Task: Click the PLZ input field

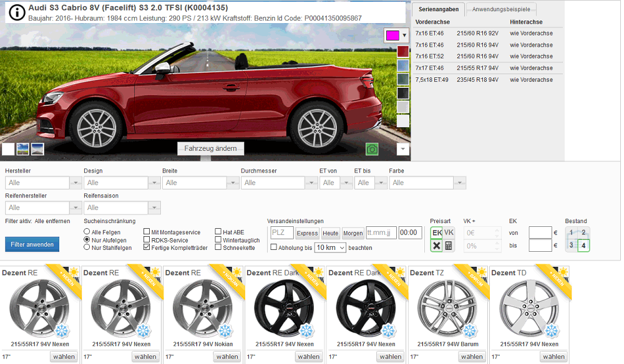Action: (x=282, y=233)
